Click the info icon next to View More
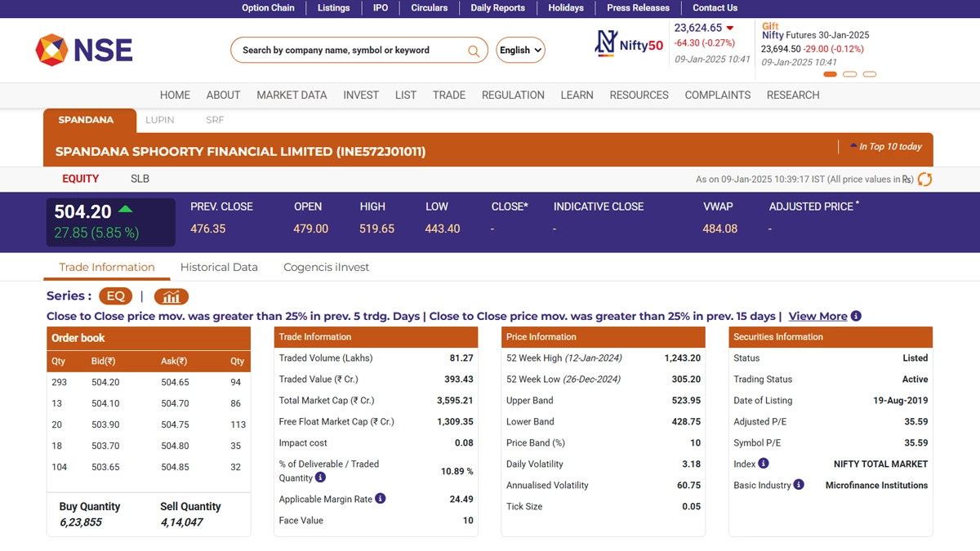980x551 pixels. tap(856, 316)
